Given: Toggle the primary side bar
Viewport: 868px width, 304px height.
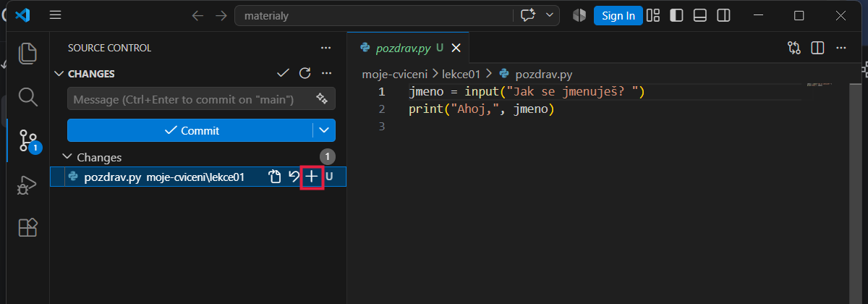Looking at the screenshot, I should pyautogui.click(x=676, y=15).
